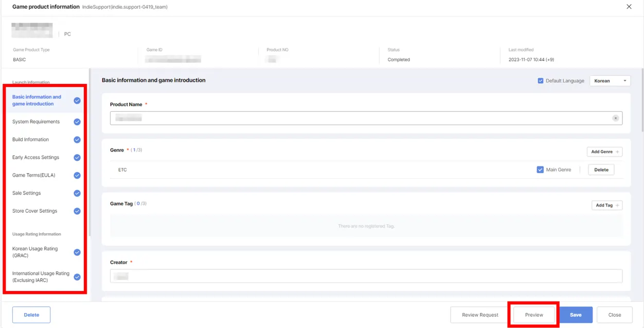The height and width of the screenshot is (328, 644).
Task: Clear the Product Name field with the x icon
Action: click(x=615, y=118)
